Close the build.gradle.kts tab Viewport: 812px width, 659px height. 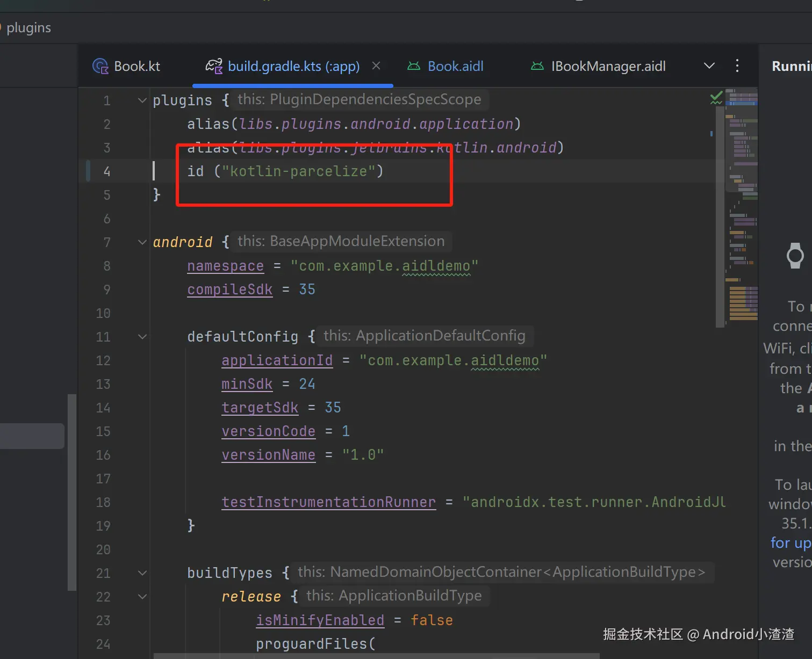pos(376,66)
